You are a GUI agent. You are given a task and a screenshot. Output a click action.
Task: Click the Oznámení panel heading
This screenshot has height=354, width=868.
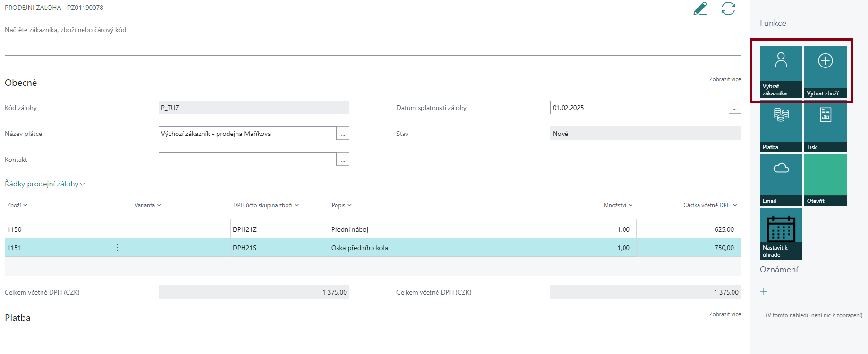(779, 270)
